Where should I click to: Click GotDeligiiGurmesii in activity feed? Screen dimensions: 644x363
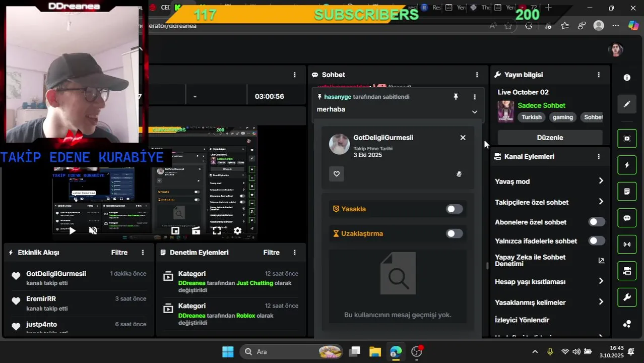click(56, 274)
